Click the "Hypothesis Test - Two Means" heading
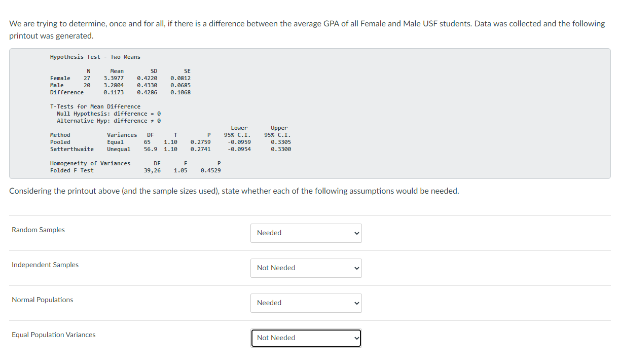Viewport: 619px width, 364px height. [x=95, y=57]
